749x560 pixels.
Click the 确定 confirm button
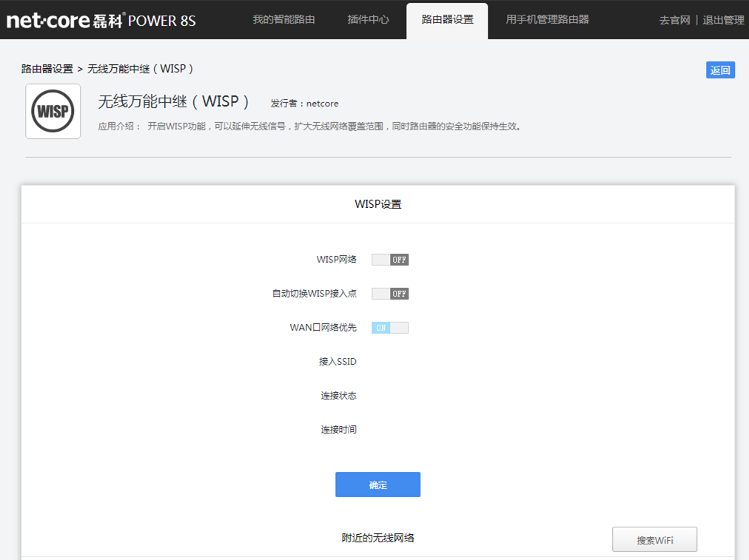pyautogui.click(x=377, y=485)
